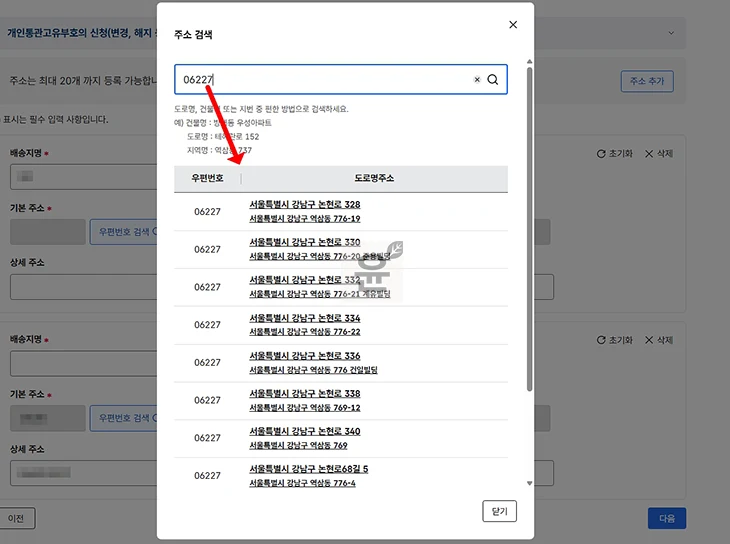
Task: Select lot address 역삼동 776-4
Action: [302, 483]
